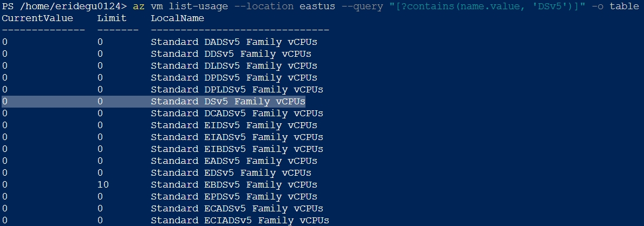Click the Standard DCADSv5 Family vCPUs line
Image resolution: width=644 pixels, height=226 pixels.
coord(237,114)
